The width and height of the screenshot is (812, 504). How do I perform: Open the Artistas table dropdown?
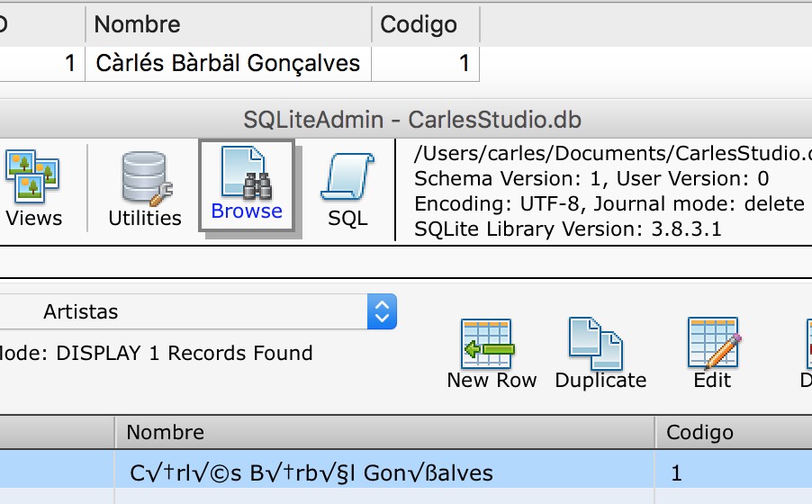[382, 312]
